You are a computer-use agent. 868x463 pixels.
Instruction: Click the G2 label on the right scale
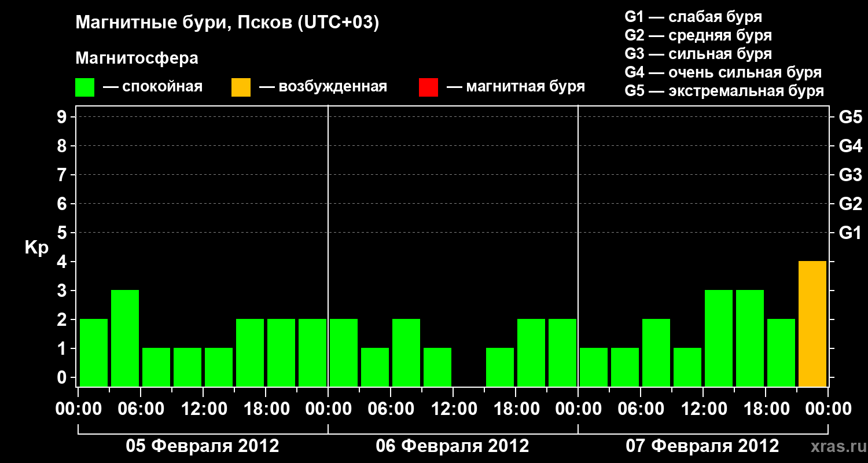(x=850, y=204)
